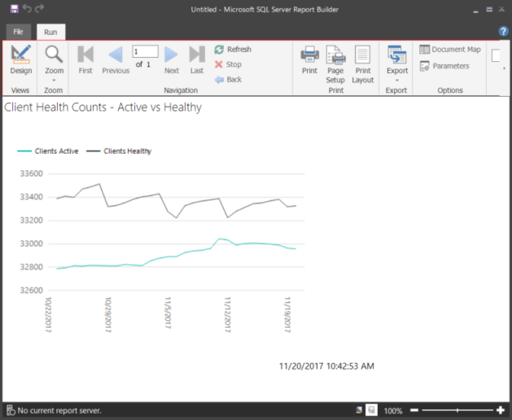Jump to the Last page
512x420 pixels.
[x=196, y=59]
